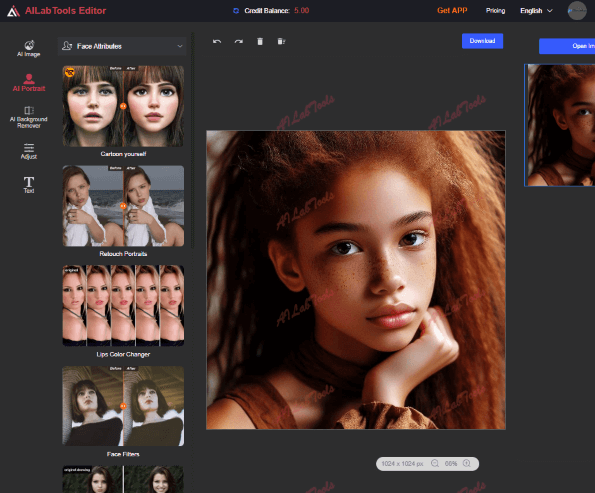Click the undo arrow icon
Viewport: 595px width, 493px height.
tap(217, 41)
